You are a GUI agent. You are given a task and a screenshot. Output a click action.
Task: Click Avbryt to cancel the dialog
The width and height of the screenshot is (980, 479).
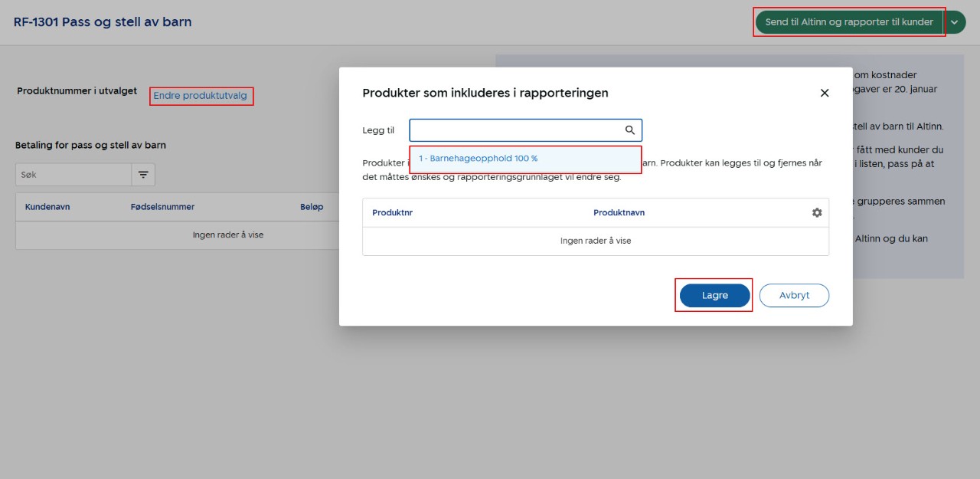[x=794, y=295]
